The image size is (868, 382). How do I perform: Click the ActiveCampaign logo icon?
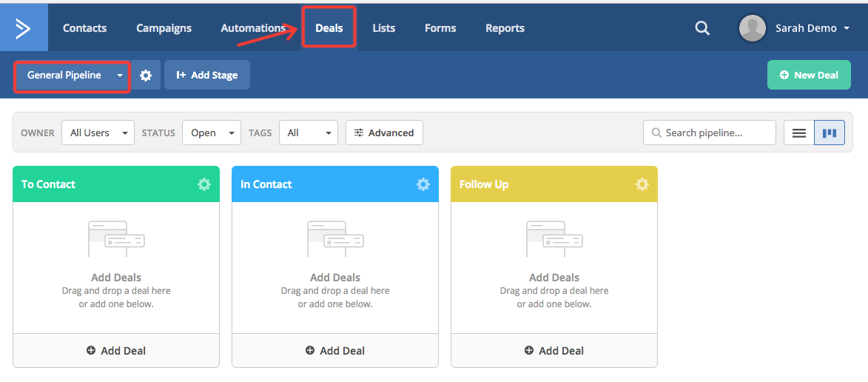(x=24, y=28)
